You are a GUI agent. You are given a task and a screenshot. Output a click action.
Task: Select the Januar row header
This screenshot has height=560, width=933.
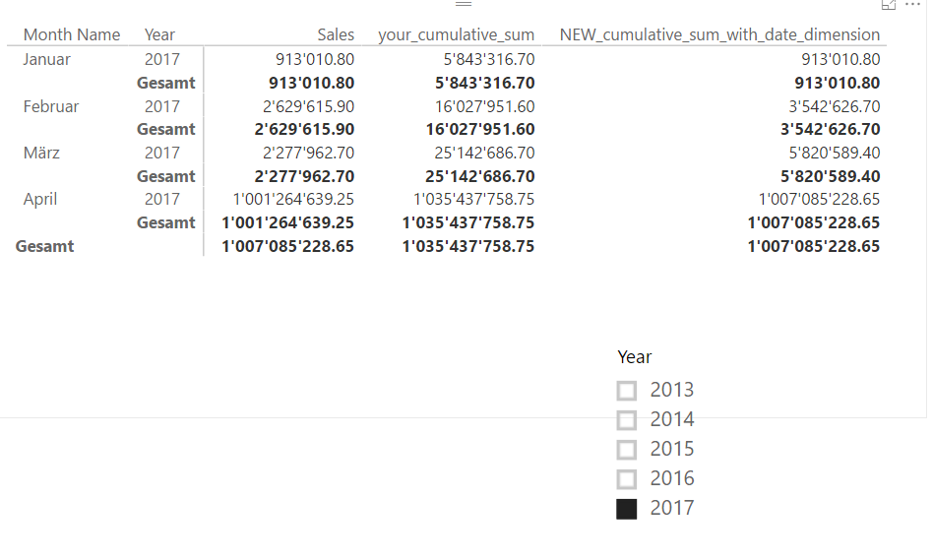pos(47,59)
